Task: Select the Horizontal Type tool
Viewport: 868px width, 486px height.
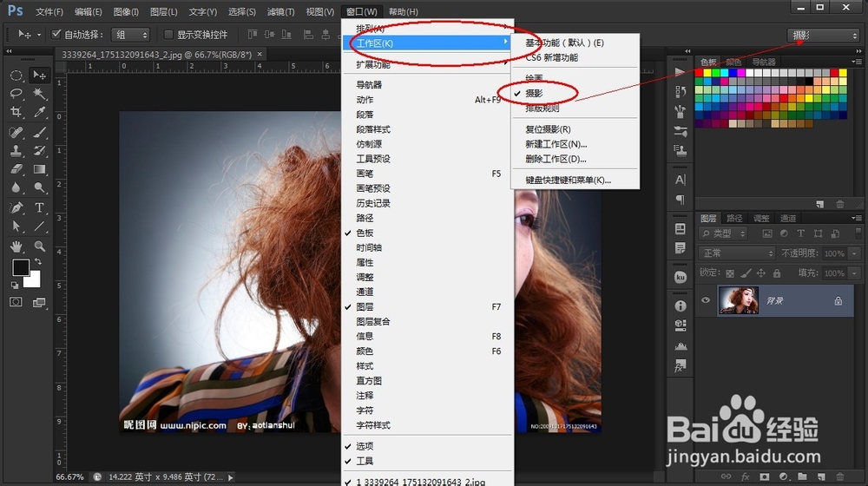Action: pos(39,207)
